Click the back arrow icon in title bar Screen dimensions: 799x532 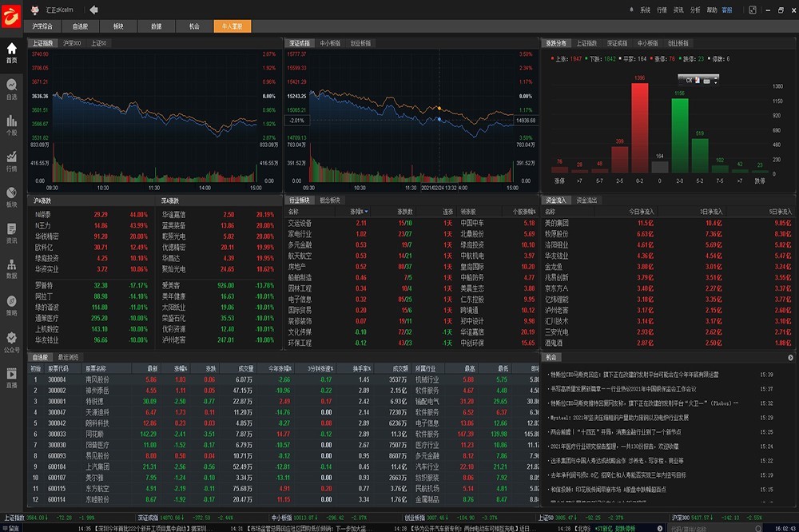point(93,10)
